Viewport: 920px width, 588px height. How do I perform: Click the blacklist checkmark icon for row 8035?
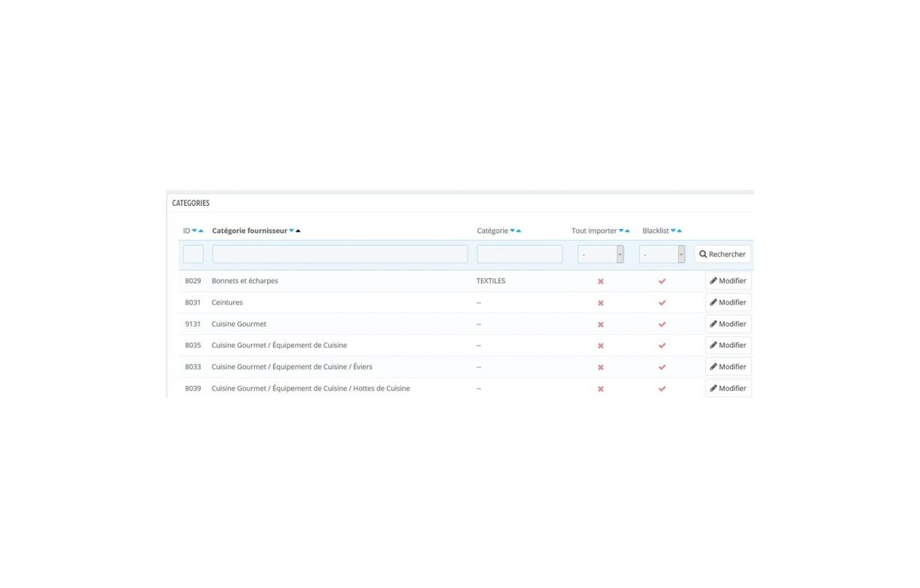click(662, 345)
